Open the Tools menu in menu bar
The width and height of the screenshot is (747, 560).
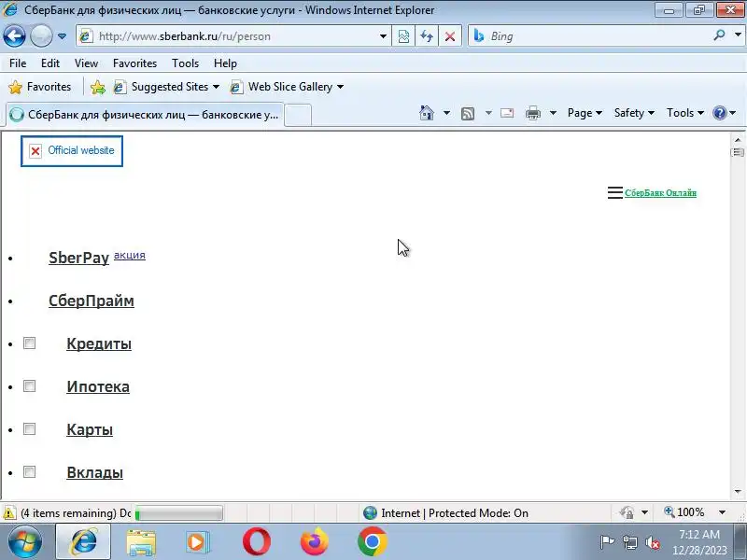click(185, 63)
